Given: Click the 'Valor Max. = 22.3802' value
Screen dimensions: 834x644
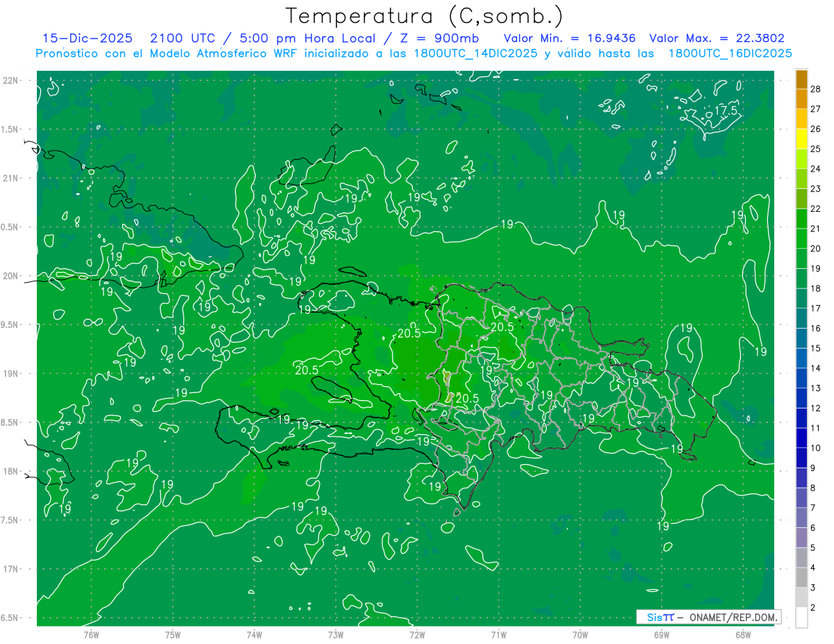Looking at the screenshot, I should point(718,38).
